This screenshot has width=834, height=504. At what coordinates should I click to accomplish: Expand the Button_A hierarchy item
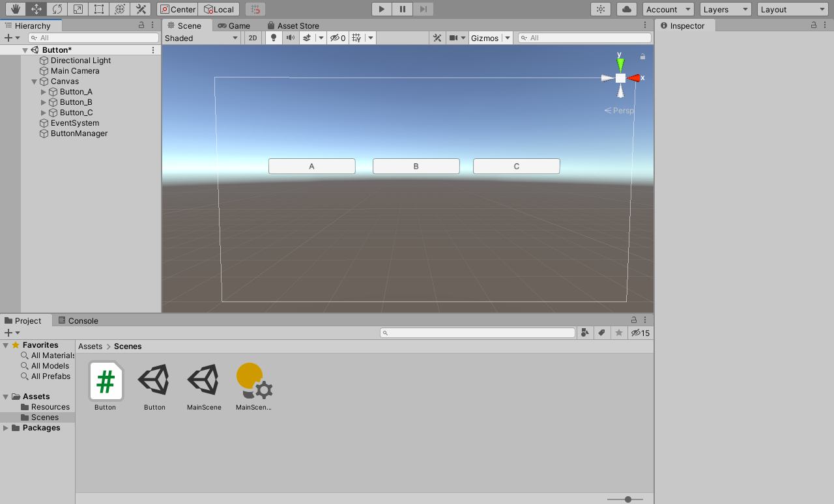tap(43, 91)
